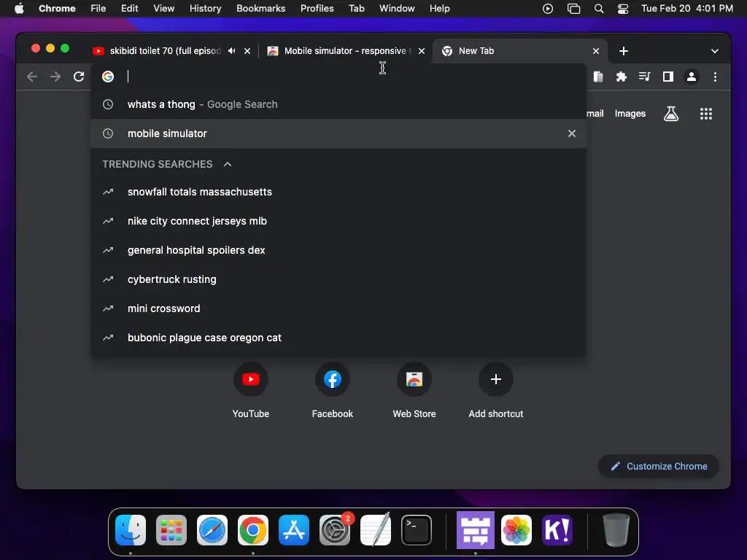The height and width of the screenshot is (560, 747).
Task: Switch to the skibidi toilet 70 tab
Action: 164,51
